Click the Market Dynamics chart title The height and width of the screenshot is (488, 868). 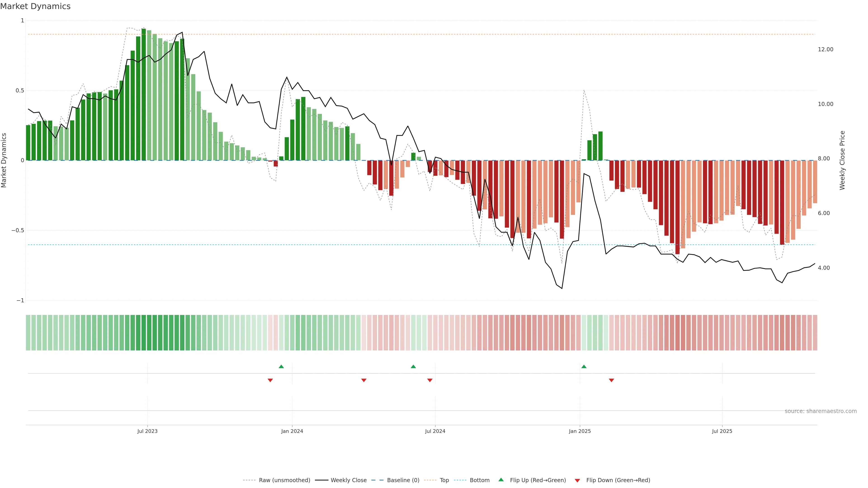coord(35,6)
